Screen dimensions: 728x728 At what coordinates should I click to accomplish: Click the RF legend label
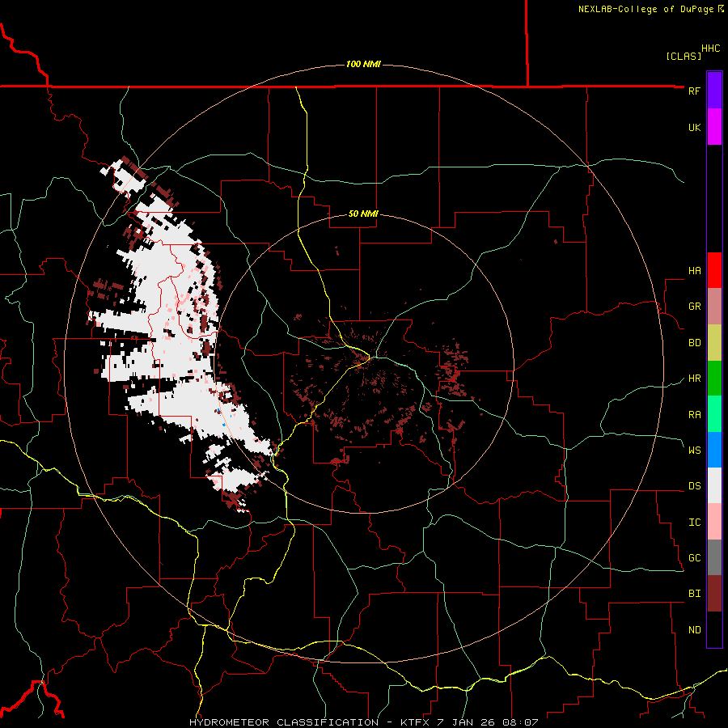pyautogui.click(x=694, y=91)
